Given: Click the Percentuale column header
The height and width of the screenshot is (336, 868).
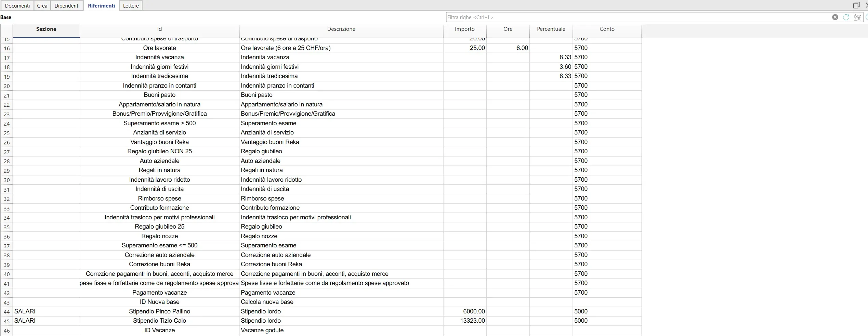Looking at the screenshot, I should coord(551,29).
